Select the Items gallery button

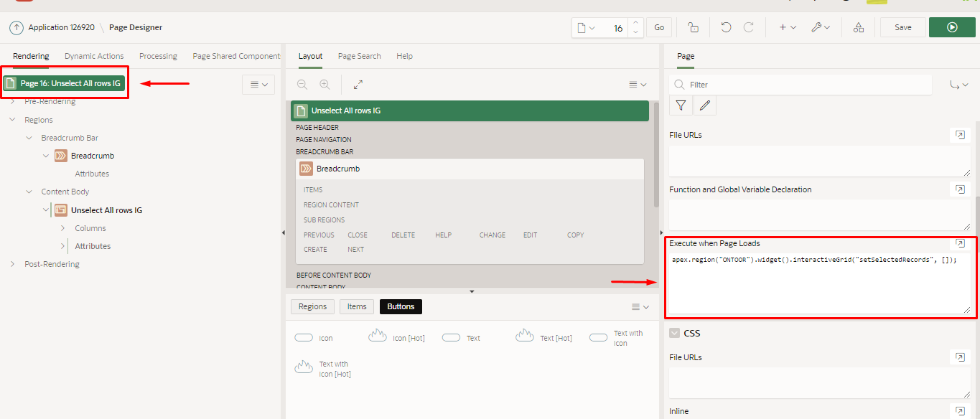click(x=357, y=306)
